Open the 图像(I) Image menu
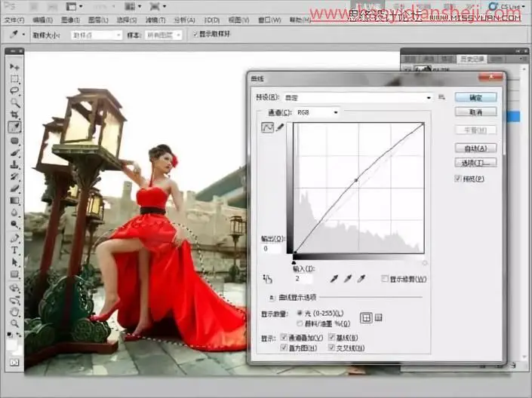Viewport: 532px width, 398px height. (70, 20)
